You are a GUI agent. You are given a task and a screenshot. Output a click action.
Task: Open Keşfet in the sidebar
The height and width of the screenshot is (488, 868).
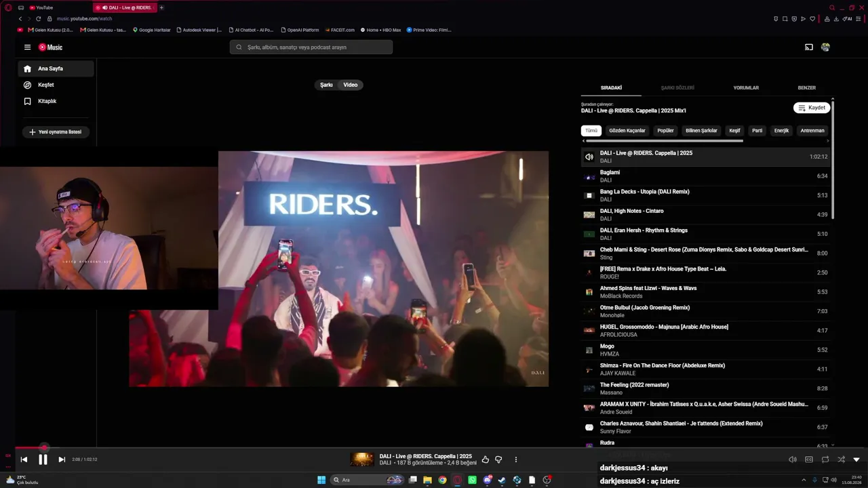coord(56,85)
